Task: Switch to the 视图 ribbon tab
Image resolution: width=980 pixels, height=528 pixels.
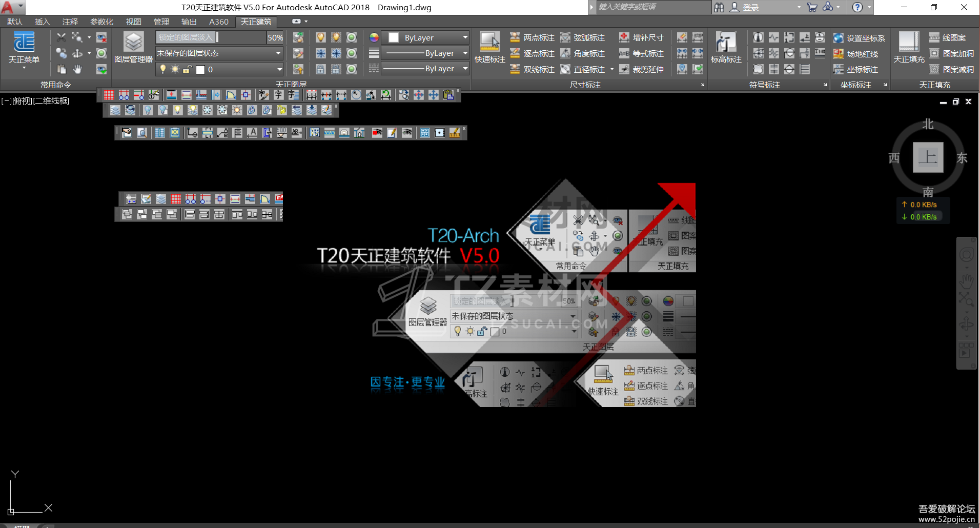Action: tap(133, 22)
